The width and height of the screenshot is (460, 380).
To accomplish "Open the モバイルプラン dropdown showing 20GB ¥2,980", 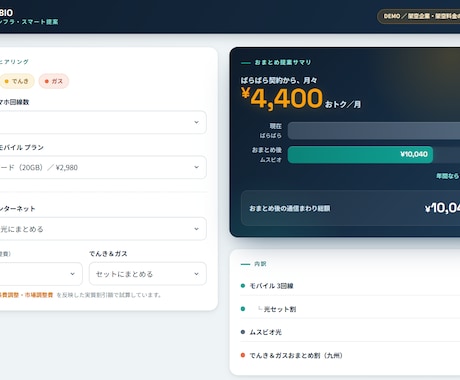I will click(x=103, y=167).
